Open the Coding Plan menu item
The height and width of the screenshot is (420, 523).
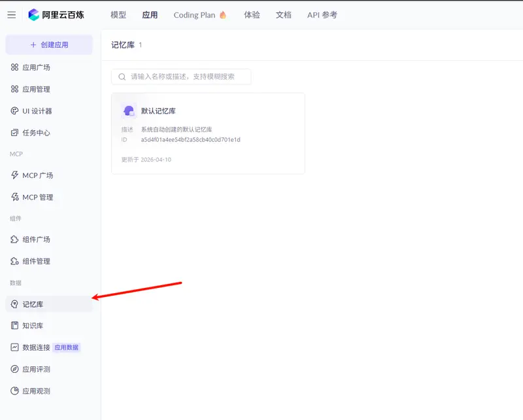click(x=200, y=14)
